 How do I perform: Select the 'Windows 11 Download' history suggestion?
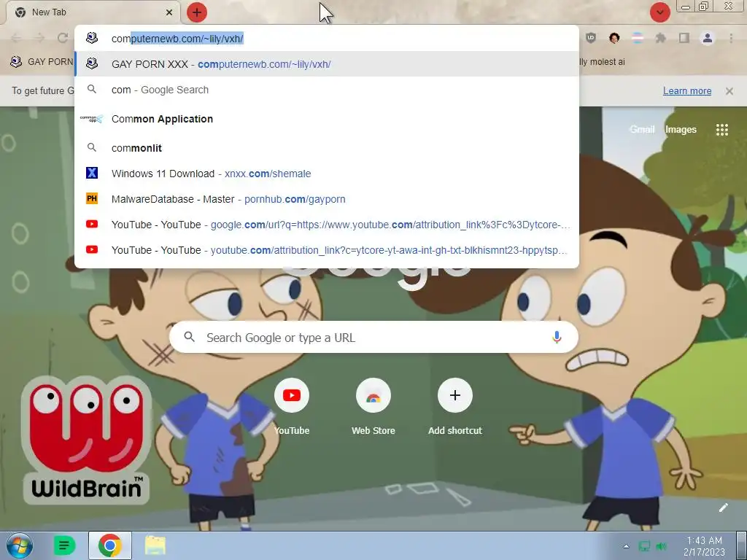(x=327, y=174)
